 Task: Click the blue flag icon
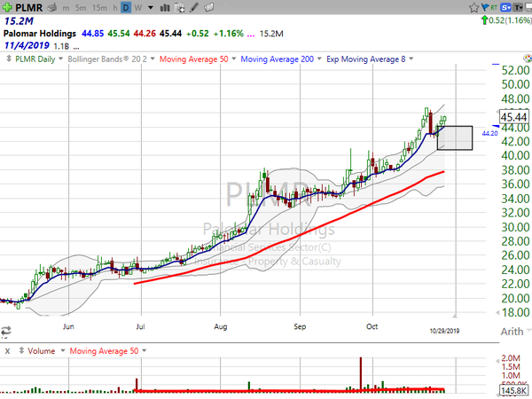[485, 7]
